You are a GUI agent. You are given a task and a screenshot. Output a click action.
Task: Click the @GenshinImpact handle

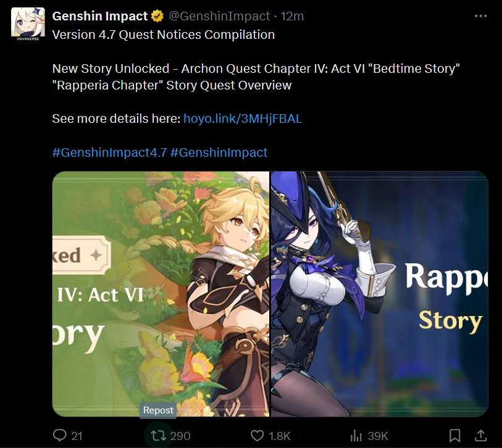point(219,16)
